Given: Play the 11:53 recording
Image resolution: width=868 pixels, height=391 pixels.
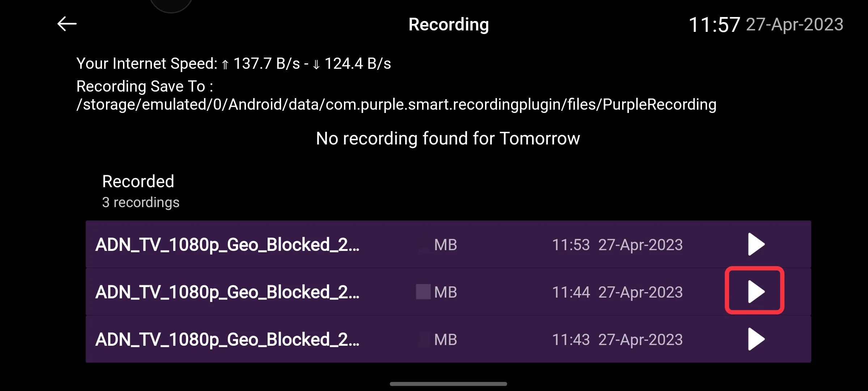Looking at the screenshot, I should coord(756,244).
